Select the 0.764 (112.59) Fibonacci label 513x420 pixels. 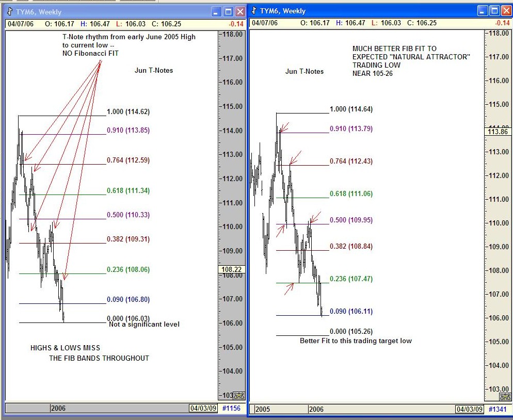tap(128, 160)
